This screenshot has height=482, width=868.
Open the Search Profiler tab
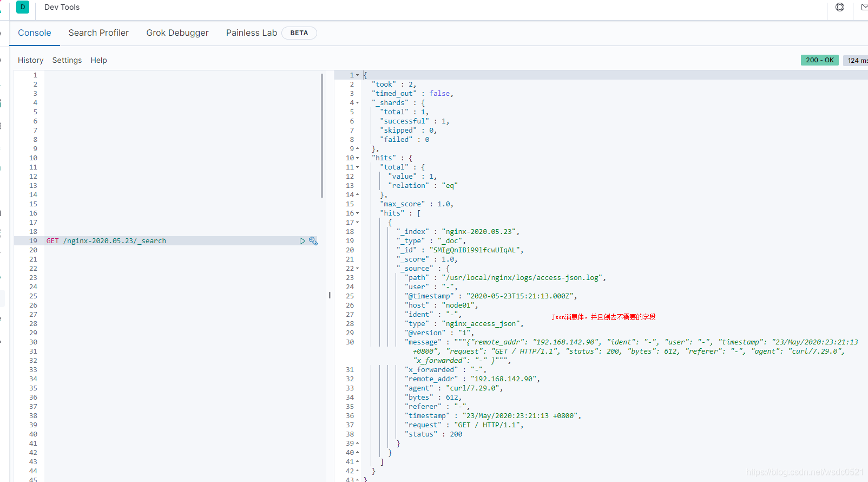(x=98, y=33)
